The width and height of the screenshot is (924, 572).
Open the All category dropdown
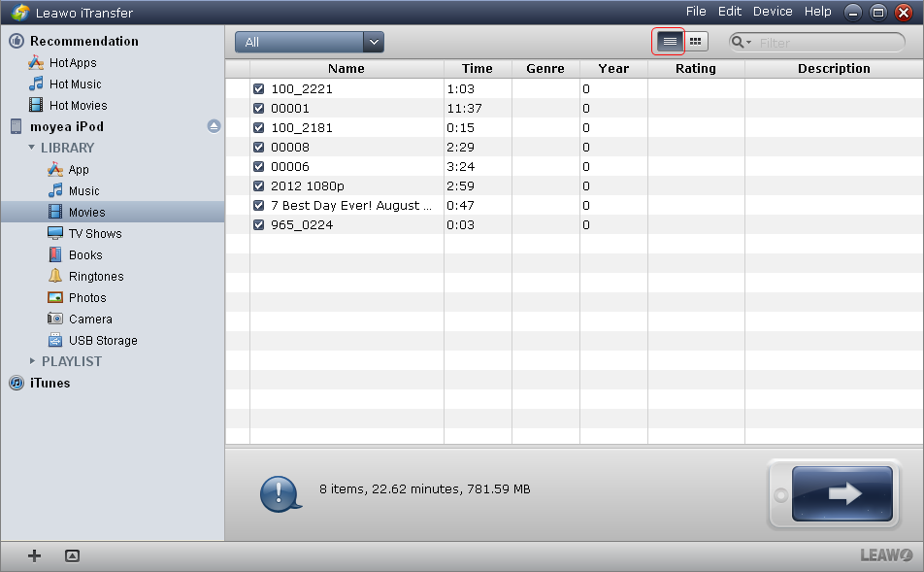310,42
